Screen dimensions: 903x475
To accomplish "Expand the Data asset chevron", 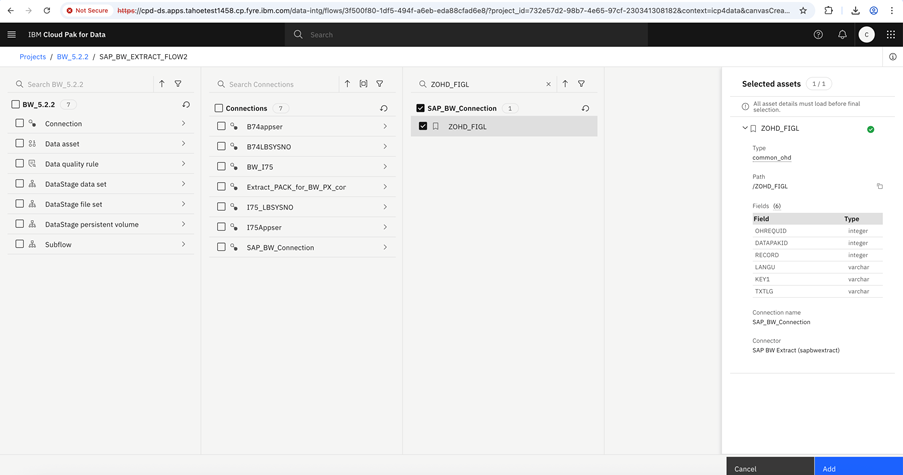I will coord(183,143).
